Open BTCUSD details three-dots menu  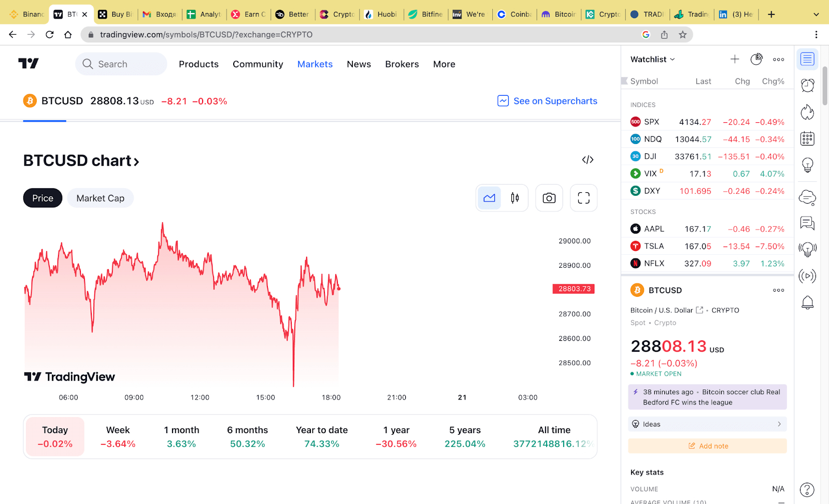[x=778, y=290]
